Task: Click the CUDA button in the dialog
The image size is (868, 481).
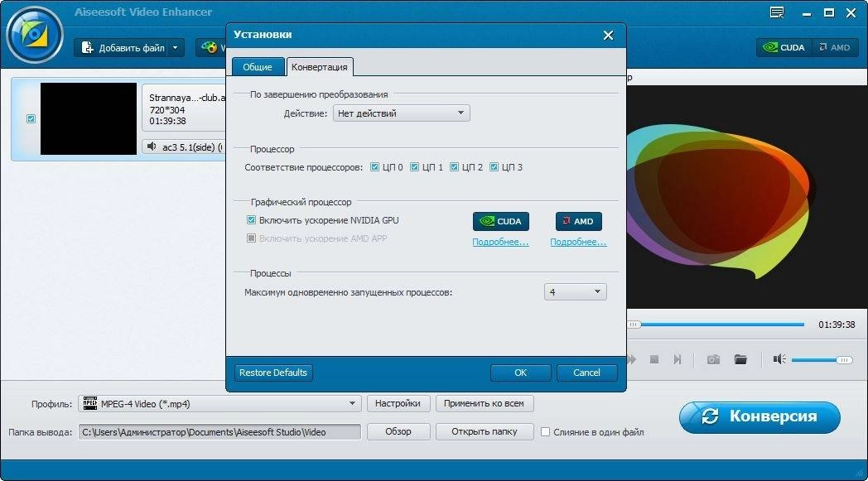Action: point(500,221)
